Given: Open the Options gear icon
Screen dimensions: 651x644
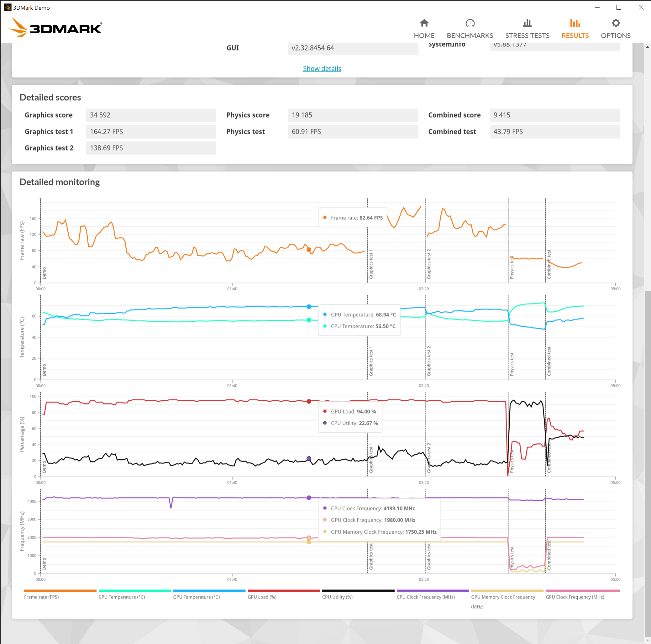Looking at the screenshot, I should click(616, 23).
